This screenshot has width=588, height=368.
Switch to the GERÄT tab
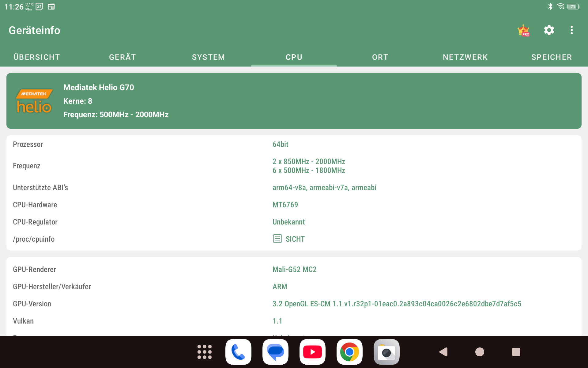[123, 57]
